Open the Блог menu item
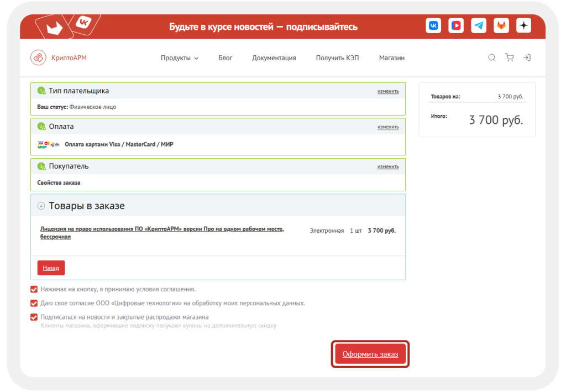Screen dimensions: 566x392 [226, 57]
